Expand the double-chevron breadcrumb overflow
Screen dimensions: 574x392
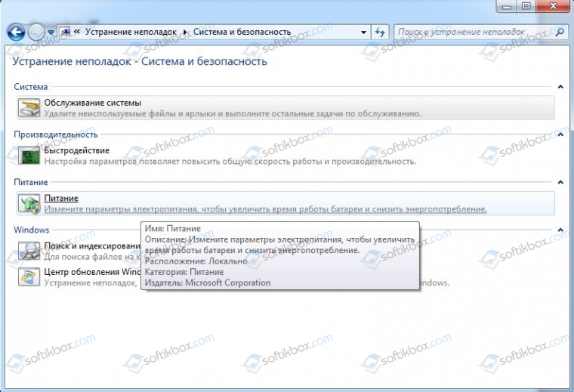(77, 32)
